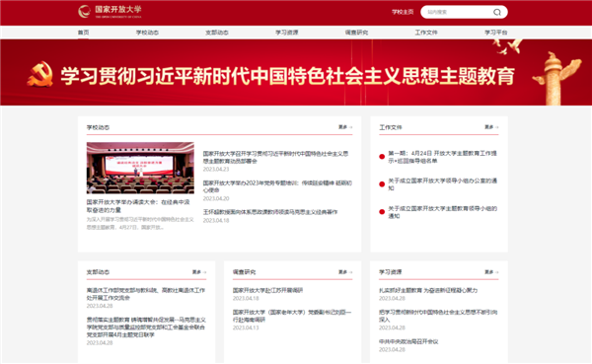
Task: Open the auditorium news photo thumbnail
Action: [140, 168]
